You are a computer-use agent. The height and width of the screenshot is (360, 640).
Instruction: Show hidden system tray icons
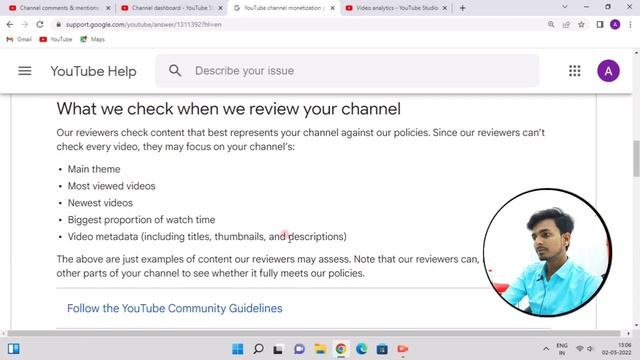pyautogui.click(x=546, y=349)
